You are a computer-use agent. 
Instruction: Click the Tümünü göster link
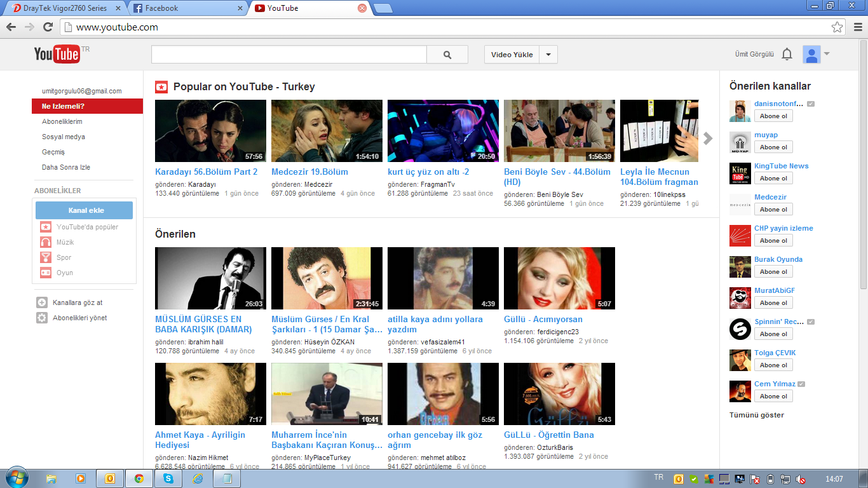click(x=756, y=415)
